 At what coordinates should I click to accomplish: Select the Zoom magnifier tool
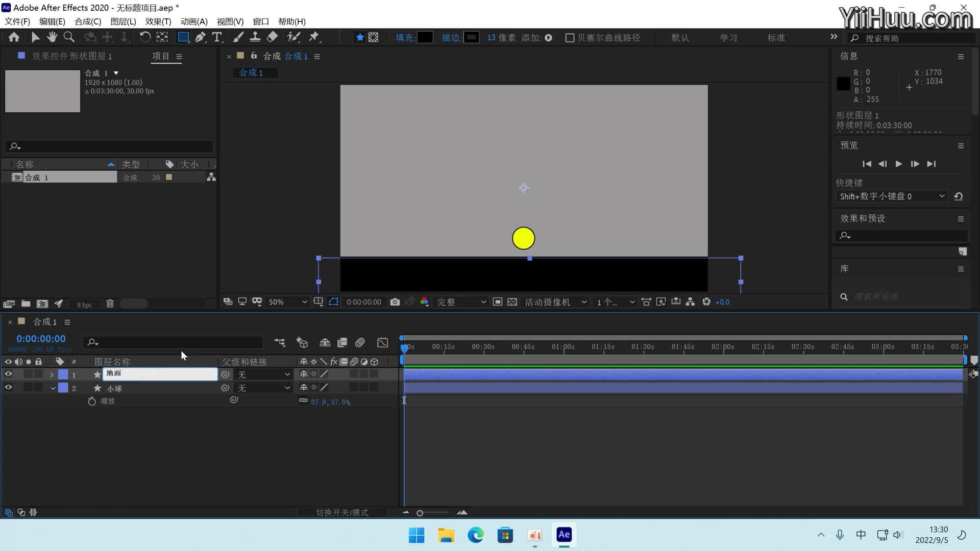69,37
